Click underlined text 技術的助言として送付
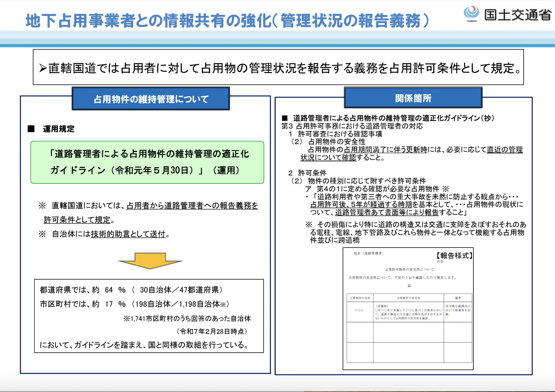Screen dimensions: 555x392 (128, 234)
